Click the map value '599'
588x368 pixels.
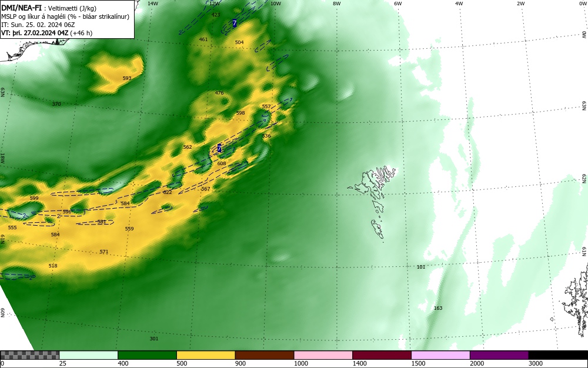(x=34, y=198)
